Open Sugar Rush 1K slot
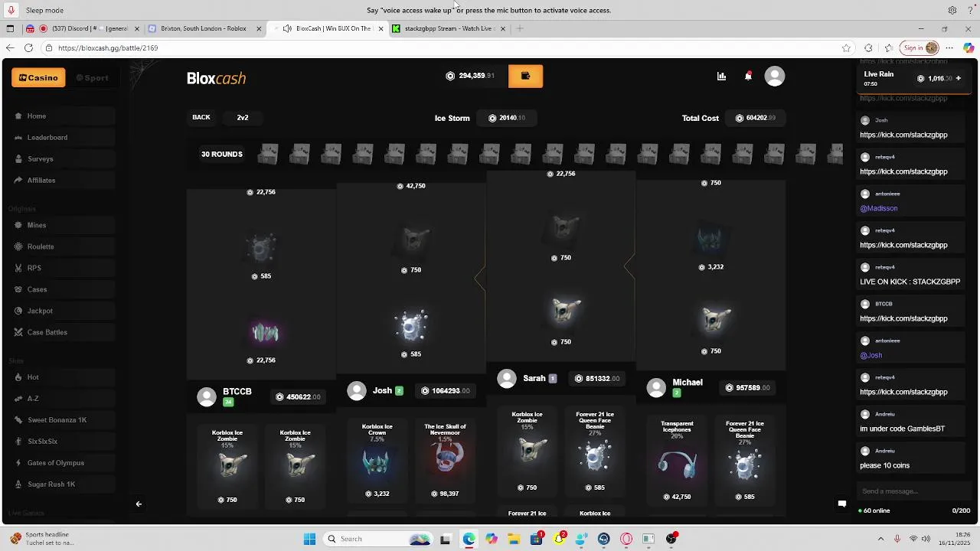980x551 pixels. 63,484
